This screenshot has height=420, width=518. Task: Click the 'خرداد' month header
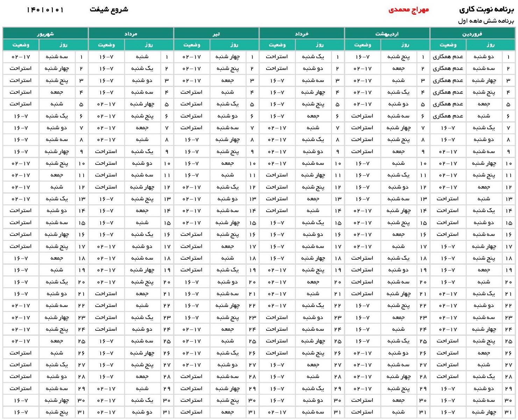coord(301,34)
